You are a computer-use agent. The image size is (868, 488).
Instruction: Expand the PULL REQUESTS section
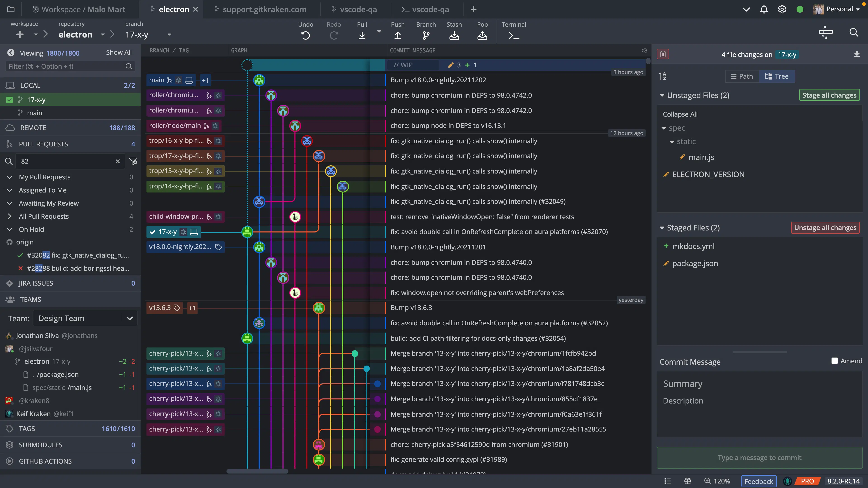click(43, 144)
